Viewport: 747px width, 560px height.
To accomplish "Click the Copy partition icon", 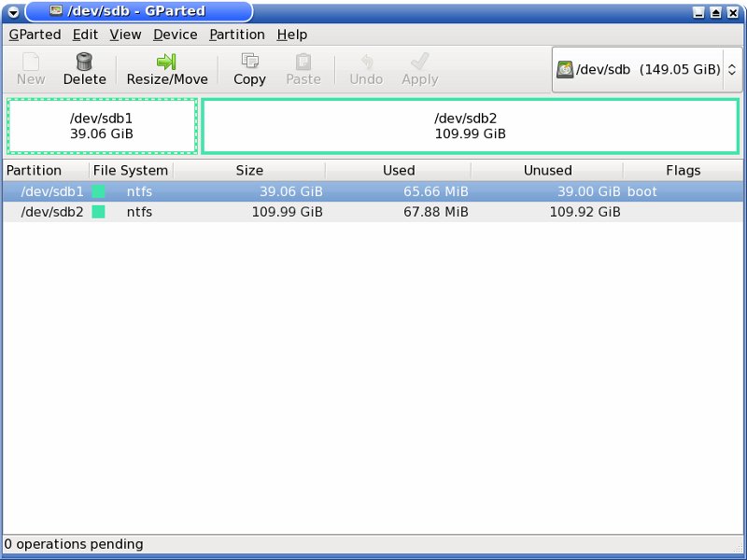I will 249,62.
